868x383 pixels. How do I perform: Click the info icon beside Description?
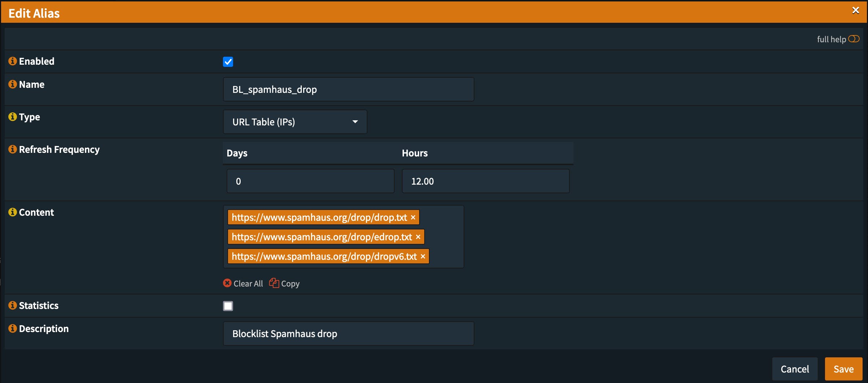click(13, 328)
